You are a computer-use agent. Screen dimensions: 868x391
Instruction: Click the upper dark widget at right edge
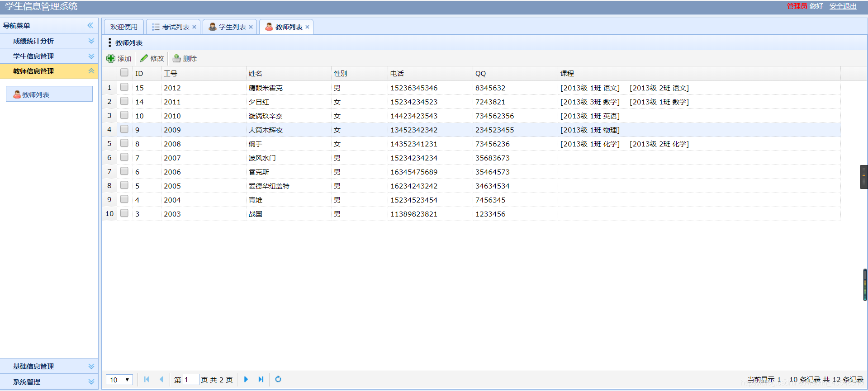(864, 177)
